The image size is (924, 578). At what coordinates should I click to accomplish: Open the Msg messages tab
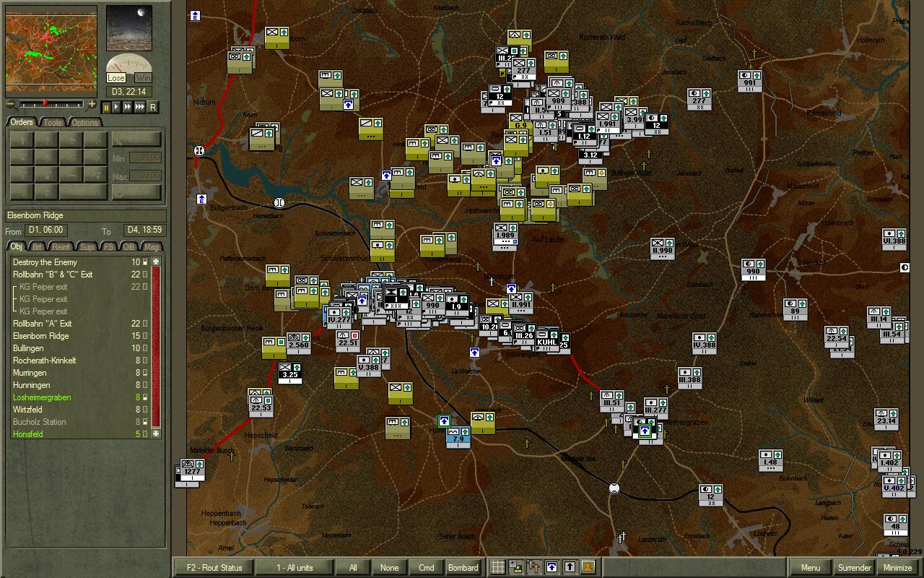click(x=151, y=246)
